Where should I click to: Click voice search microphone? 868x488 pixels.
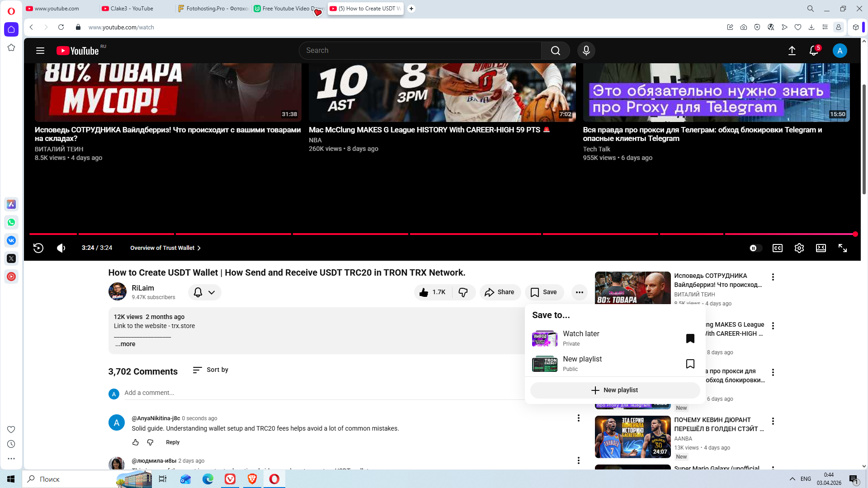pos(586,51)
